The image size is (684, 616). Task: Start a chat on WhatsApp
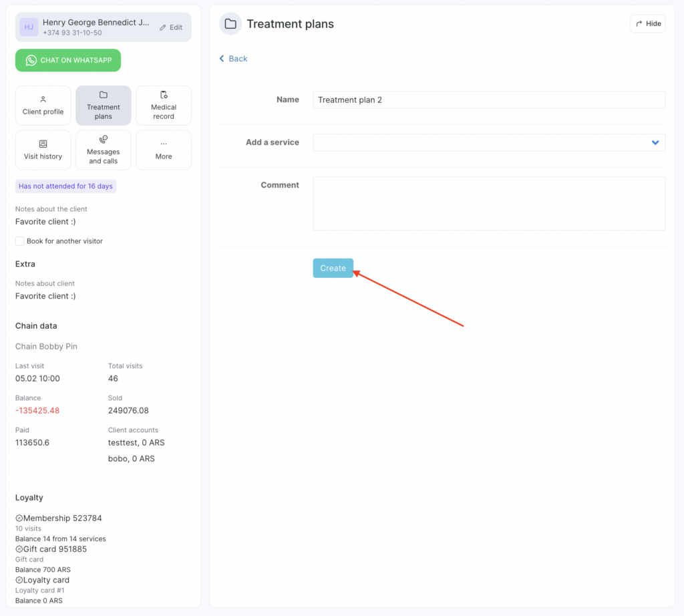click(68, 60)
